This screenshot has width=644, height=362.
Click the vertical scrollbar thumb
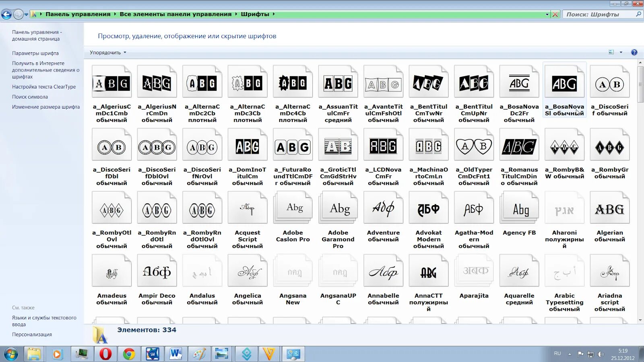pyautogui.click(x=640, y=84)
